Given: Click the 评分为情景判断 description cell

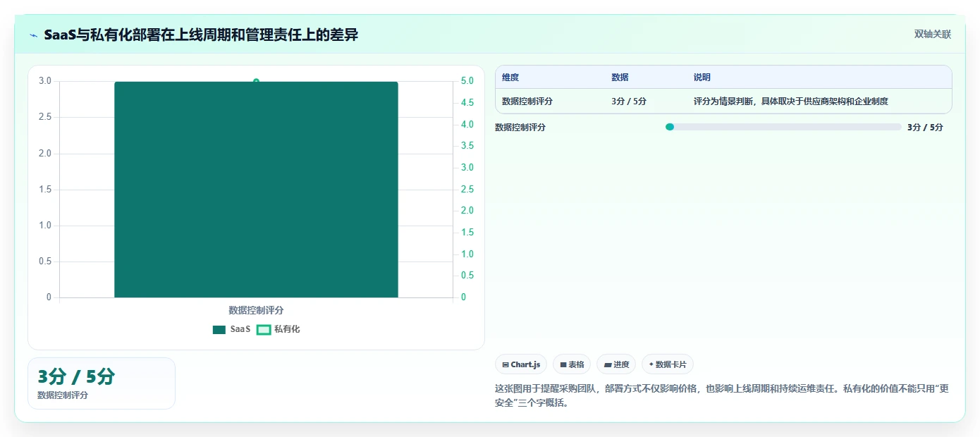Looking at the screenshot, I should tap(791, 101).
